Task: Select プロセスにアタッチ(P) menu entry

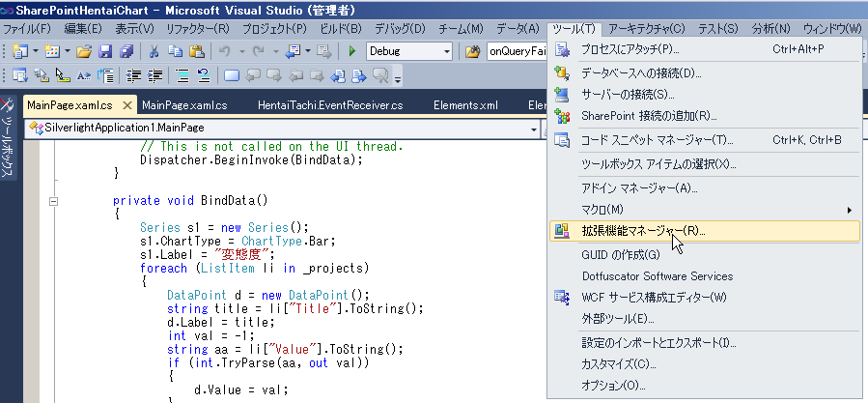Action: point(705,49)
